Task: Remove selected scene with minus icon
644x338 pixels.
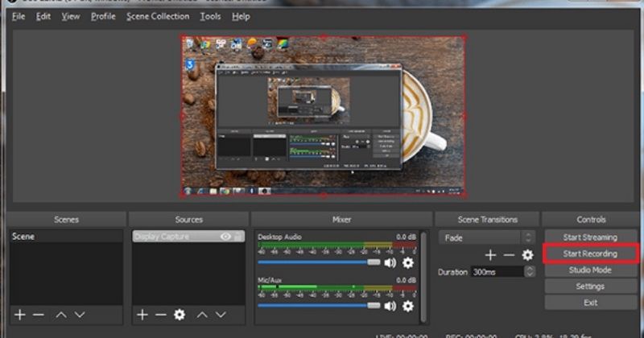Action: [x=39, y=315]
